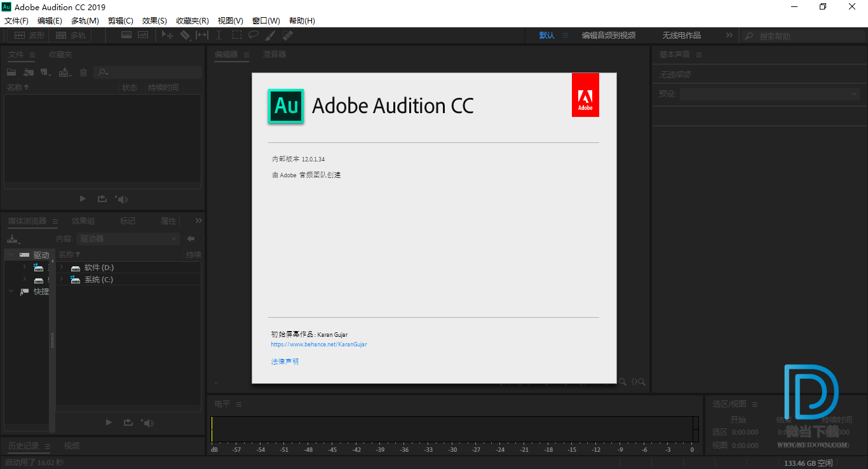This screenshot has width=868, height=469.
Task: Open the 基本声音 panel menu icon
Action: click(699, 55)
